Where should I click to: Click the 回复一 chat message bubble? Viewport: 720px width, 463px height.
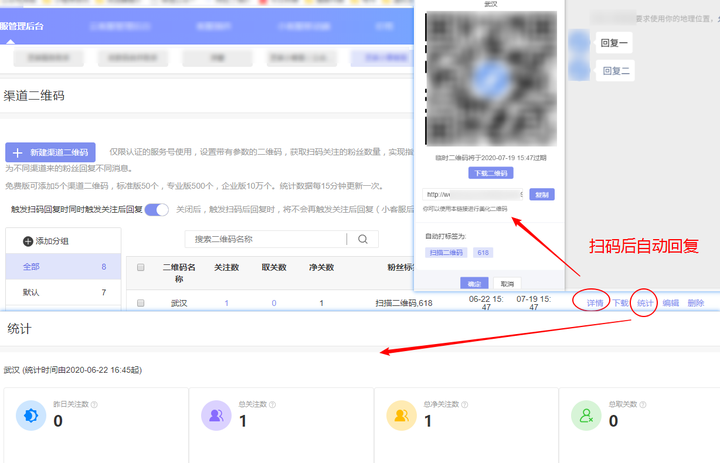click(614, 43)
